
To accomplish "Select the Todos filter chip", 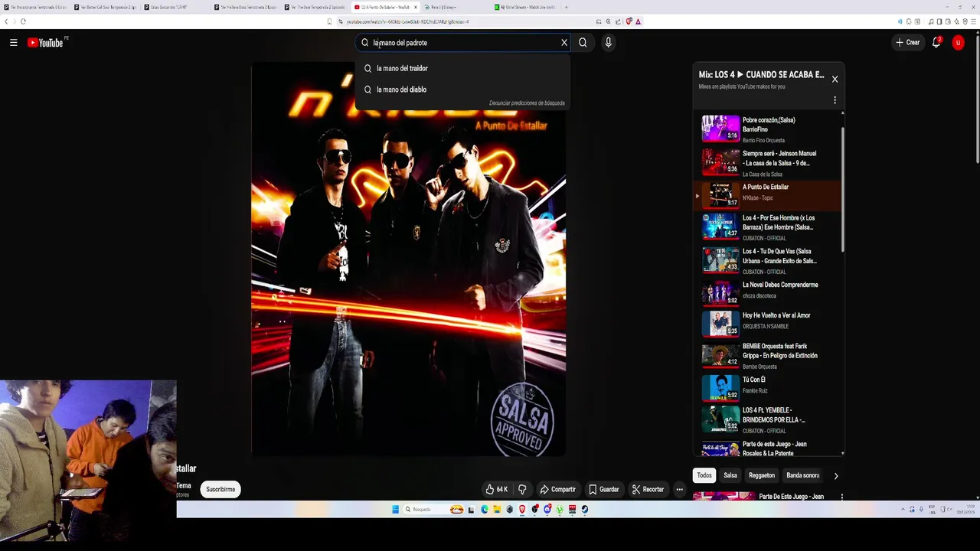I will click(x=704, y=475).
